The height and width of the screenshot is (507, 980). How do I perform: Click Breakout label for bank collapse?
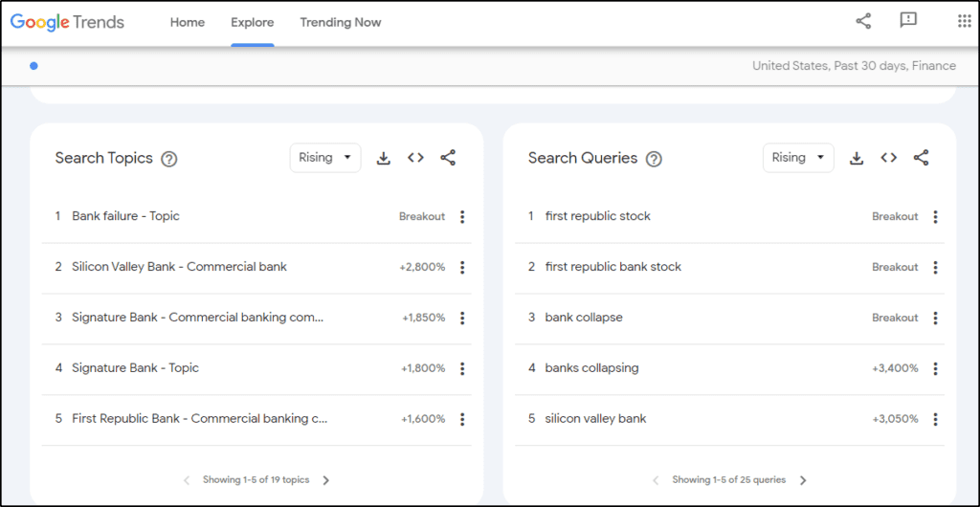[896, 318]
